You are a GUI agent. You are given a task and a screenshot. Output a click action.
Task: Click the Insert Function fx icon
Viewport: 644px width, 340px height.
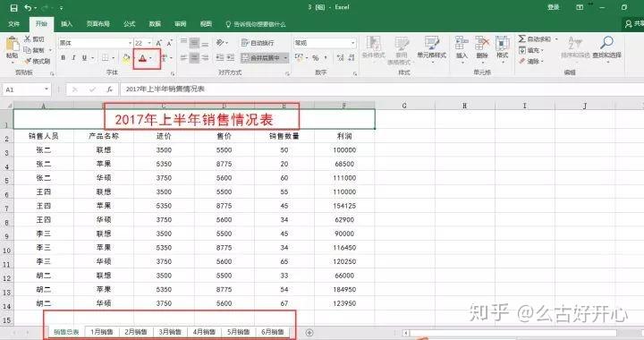click(x=110, y=89)
